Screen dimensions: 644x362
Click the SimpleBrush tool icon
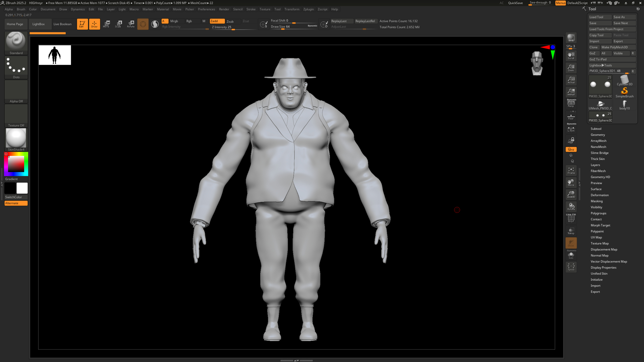click(624, 92)
